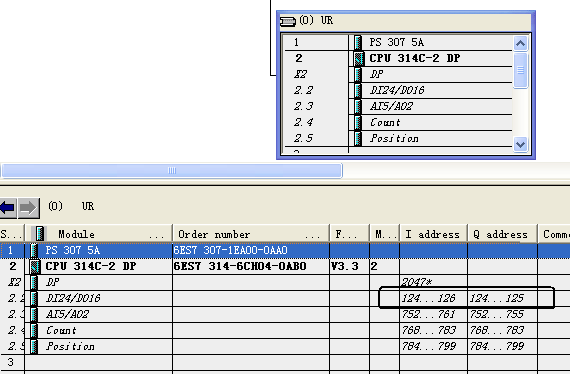Click the Position icon in rack window
Viewport: 570px width, 374px height.
click(x=358, y=138)
